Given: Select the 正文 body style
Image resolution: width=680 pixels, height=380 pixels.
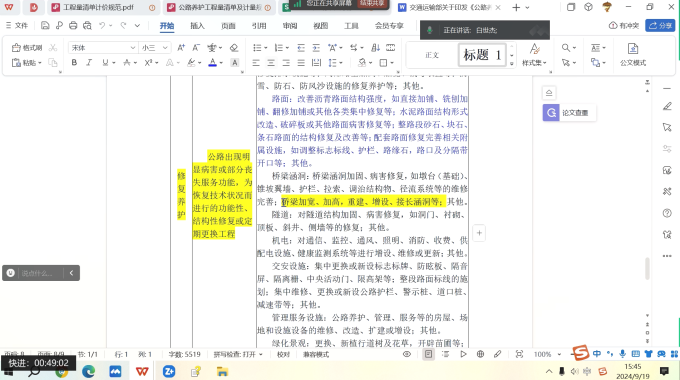Looking at the screenshot, I should 432,55.
